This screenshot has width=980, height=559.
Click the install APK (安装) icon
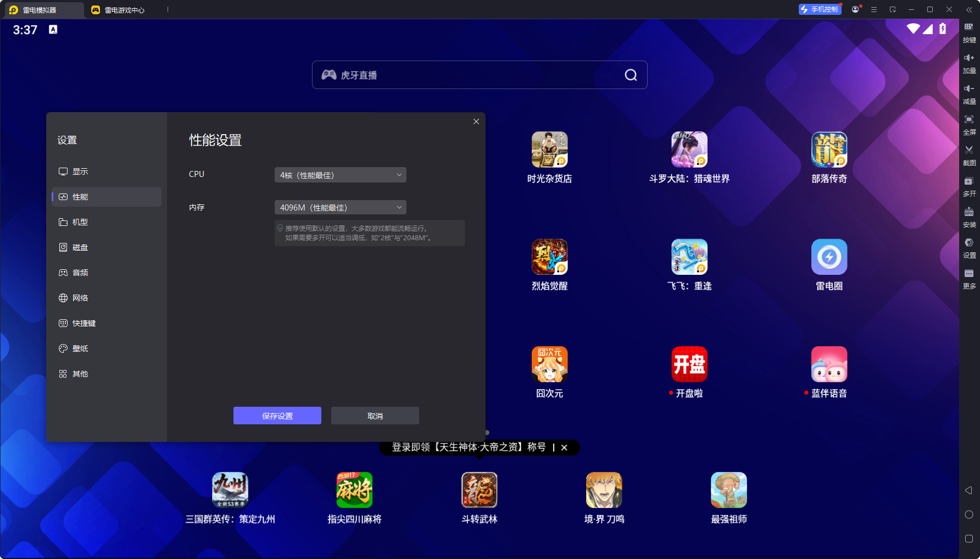pos(969,212)
